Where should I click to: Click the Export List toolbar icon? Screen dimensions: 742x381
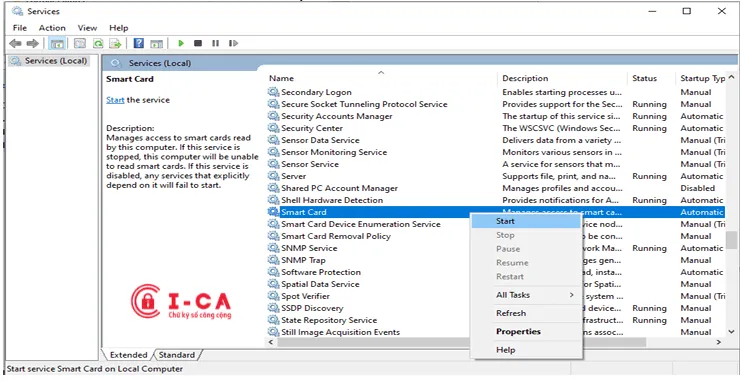[x=115, y=44]
